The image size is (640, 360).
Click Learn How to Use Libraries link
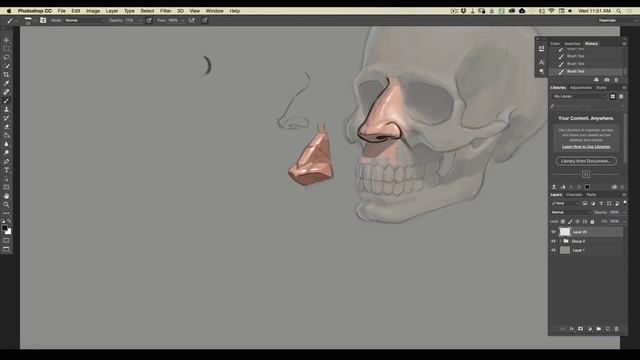point(586,147)
